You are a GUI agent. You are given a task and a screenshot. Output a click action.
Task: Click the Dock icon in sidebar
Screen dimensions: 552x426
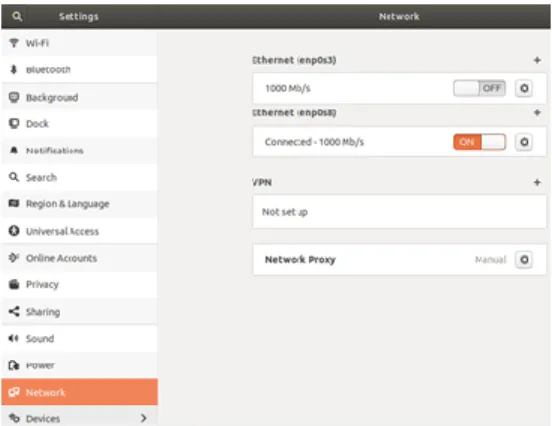click(14, 124)
